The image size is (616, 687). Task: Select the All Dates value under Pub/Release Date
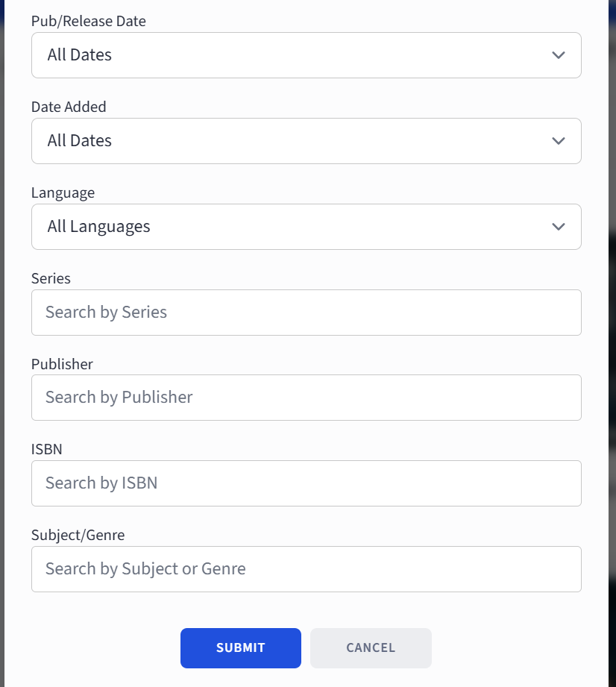point(80,54)
